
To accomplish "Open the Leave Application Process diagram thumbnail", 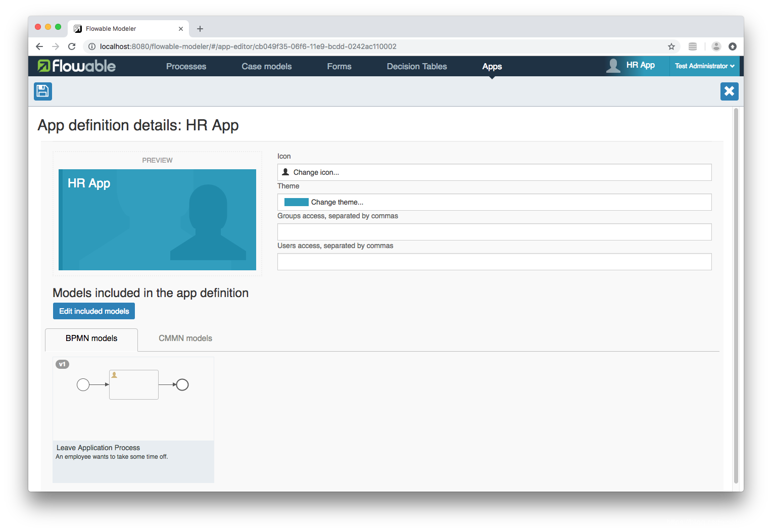I will tap(133, 399).
